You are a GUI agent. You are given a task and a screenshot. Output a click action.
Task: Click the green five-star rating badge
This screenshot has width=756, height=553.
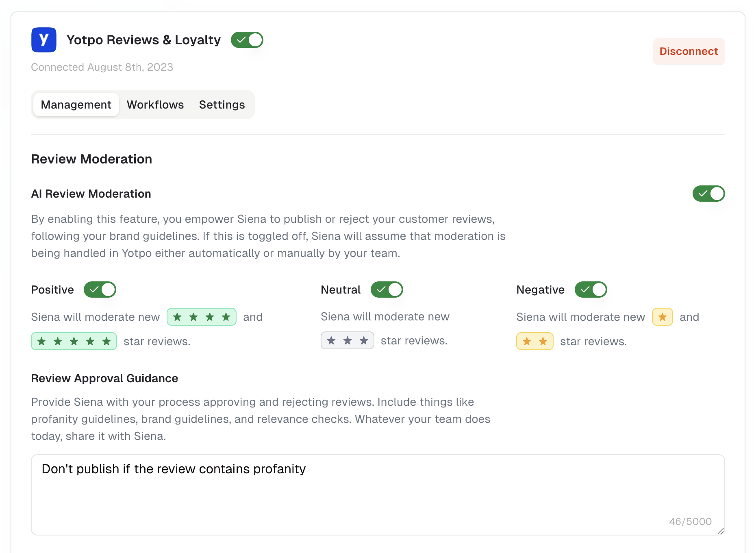[x=74, y=341]
